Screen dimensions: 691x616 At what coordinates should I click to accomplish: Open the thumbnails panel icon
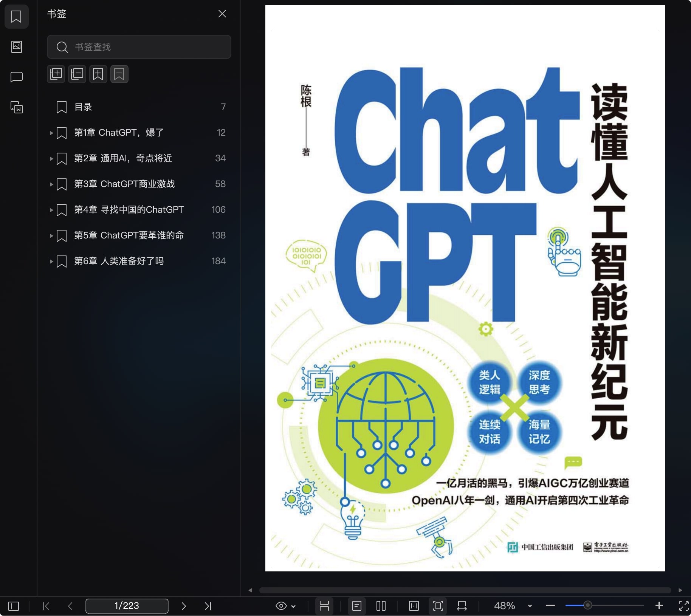[x=16, y=47]
